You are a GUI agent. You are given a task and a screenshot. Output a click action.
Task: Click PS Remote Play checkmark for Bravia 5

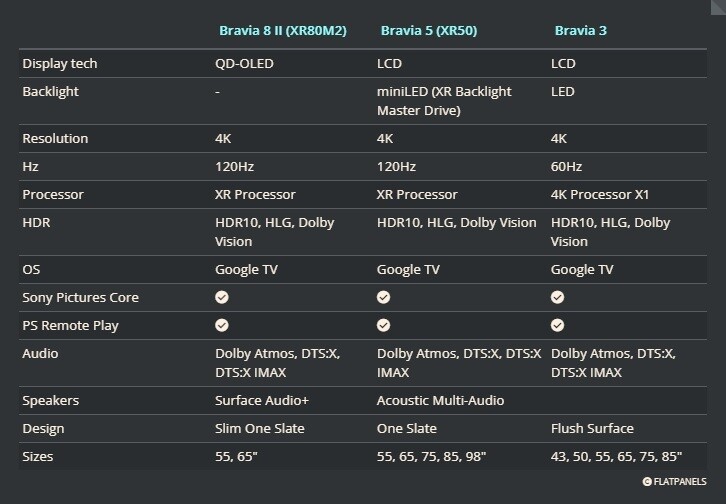pos(383,325)
